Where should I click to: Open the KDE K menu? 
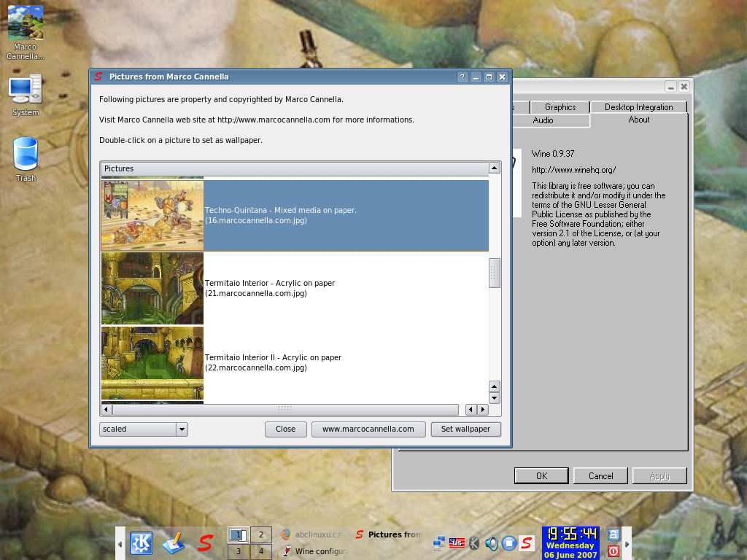coord(142,543)
